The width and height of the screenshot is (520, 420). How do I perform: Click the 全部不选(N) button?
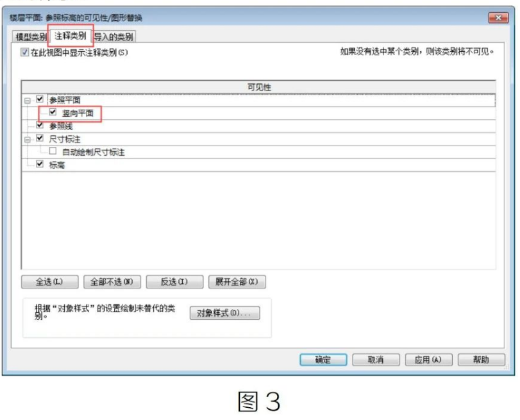112,282
